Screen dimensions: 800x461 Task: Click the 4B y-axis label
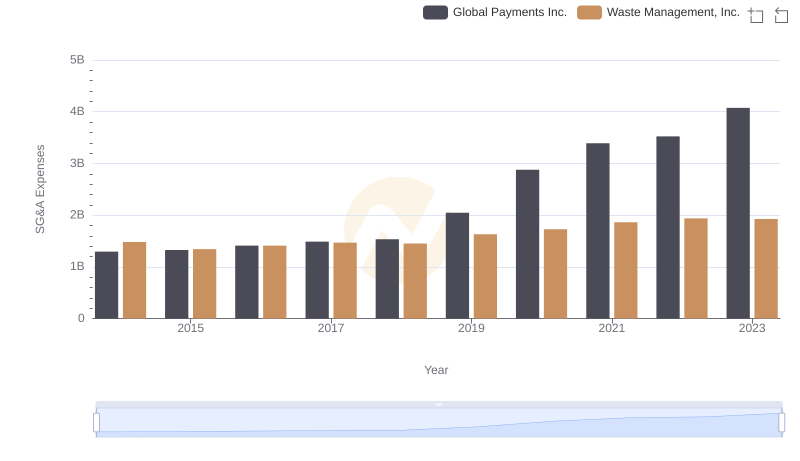[77, 111]
